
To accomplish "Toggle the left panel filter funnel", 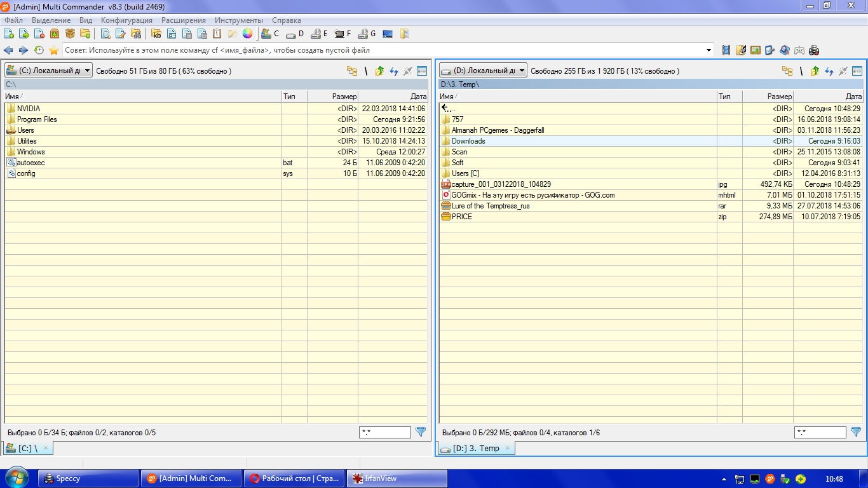I will (420, 432).
